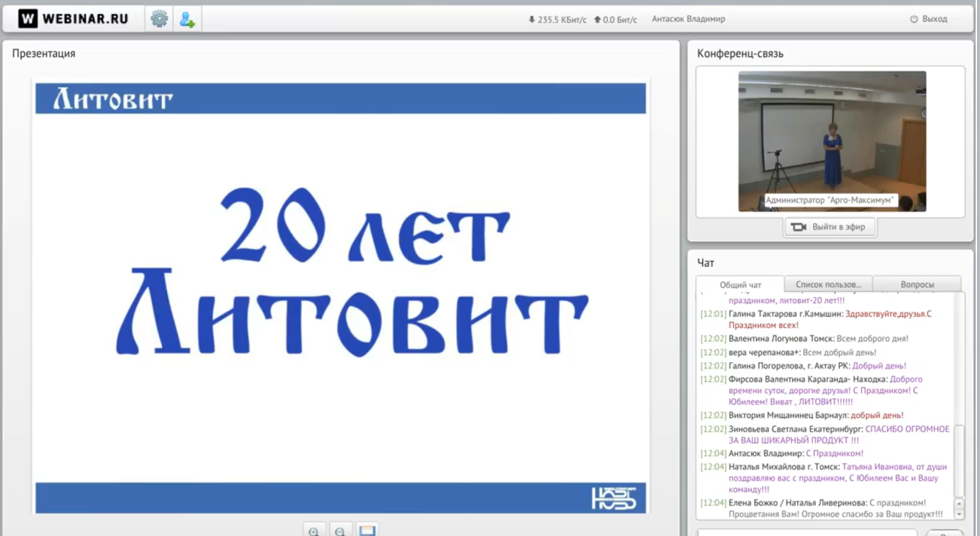The width and height of the screenshot is (980, 536).
Task: Switch to the Общий чат tab
Action: pos(740,285)
